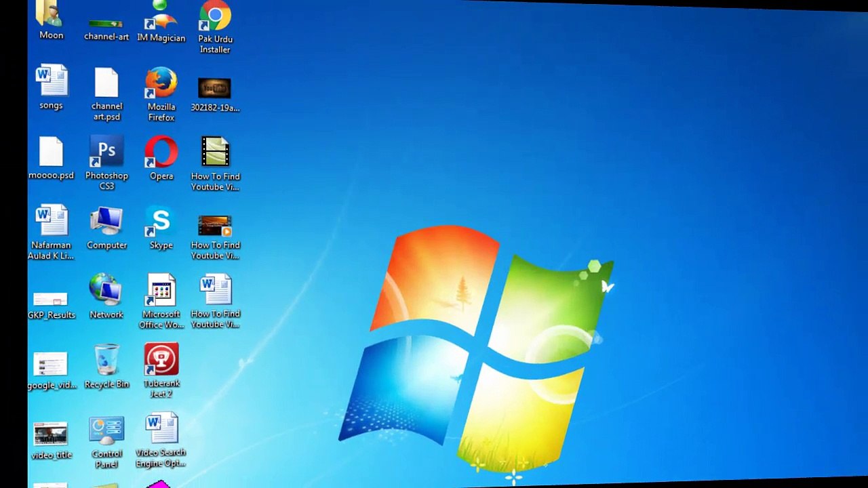Open the Pak Urdu Installer shortcut
This screenshot has height=488, width=868.
pyautogui.click(x=215, y=27)
